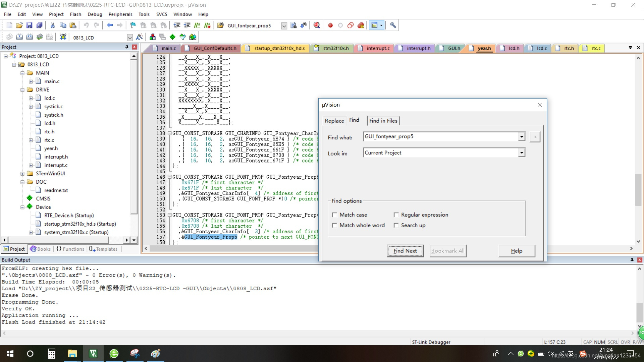Switch to Replace tab in dialog
This screenshot has width=644, height=362.
coord(334,121)
